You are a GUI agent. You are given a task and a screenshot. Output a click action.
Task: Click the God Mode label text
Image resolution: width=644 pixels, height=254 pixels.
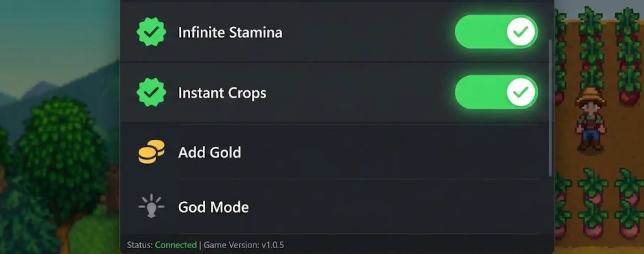point(213,207)
